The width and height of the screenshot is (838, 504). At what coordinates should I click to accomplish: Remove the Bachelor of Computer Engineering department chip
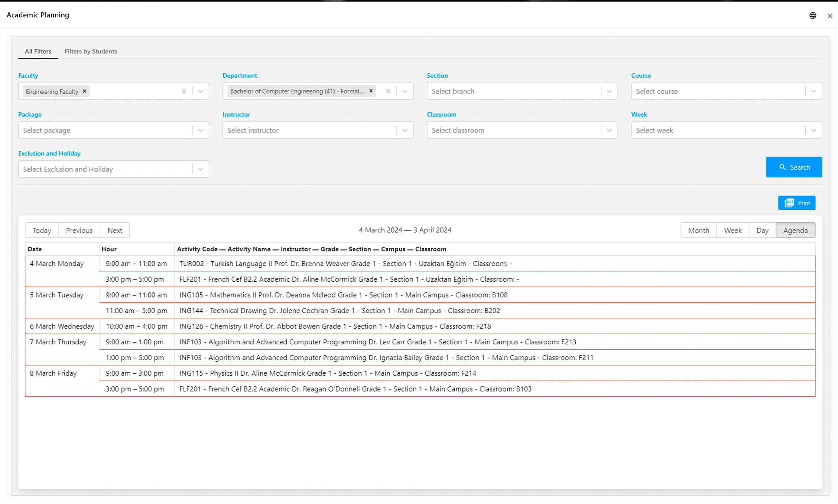point(370,91)
